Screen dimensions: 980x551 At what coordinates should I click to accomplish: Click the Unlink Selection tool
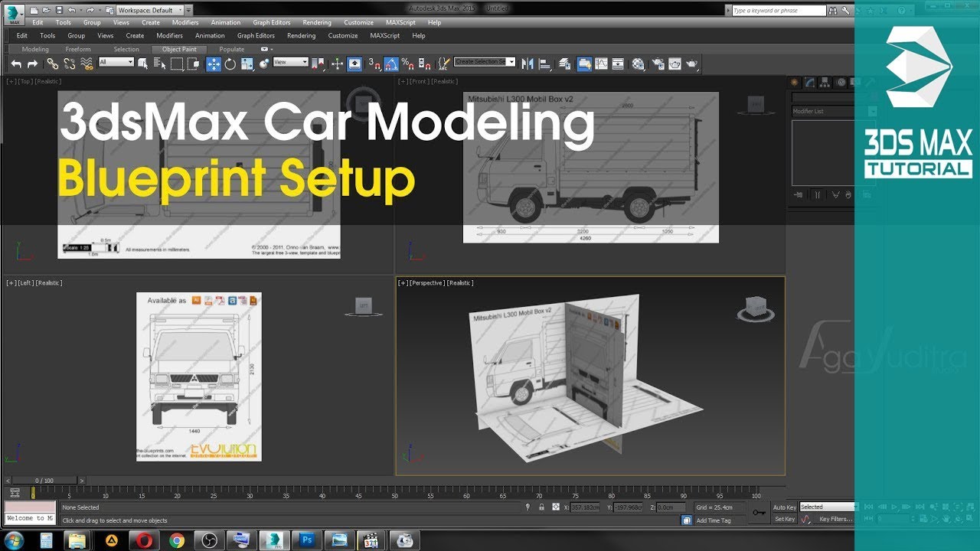pyautogui.click(x=69, y=64)
